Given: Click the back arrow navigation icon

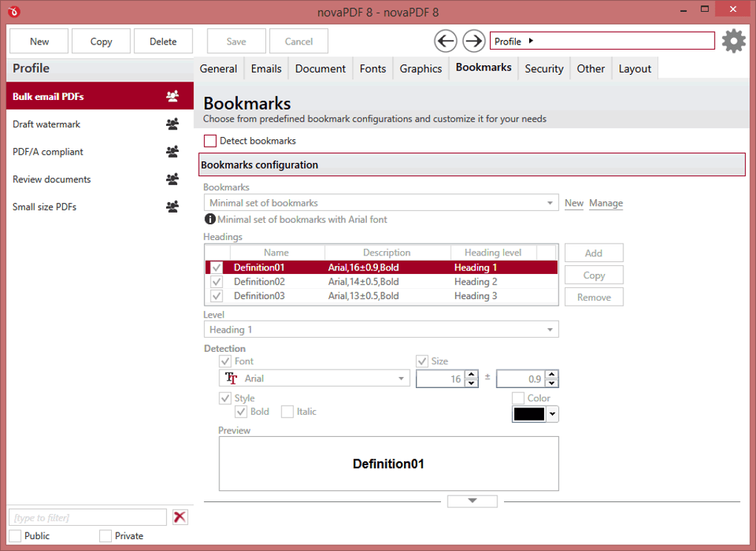Looking at the screenshot, I should coord(445,41).
